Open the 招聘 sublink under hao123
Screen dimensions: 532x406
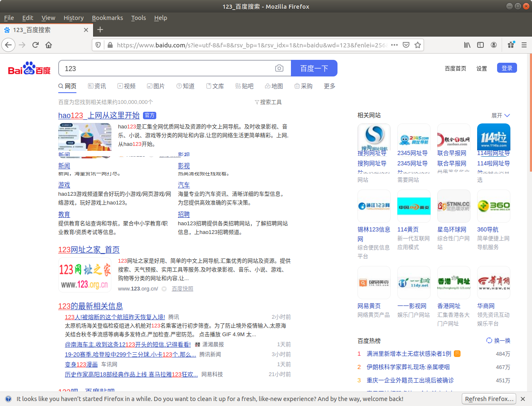click(x=184, y=214)
